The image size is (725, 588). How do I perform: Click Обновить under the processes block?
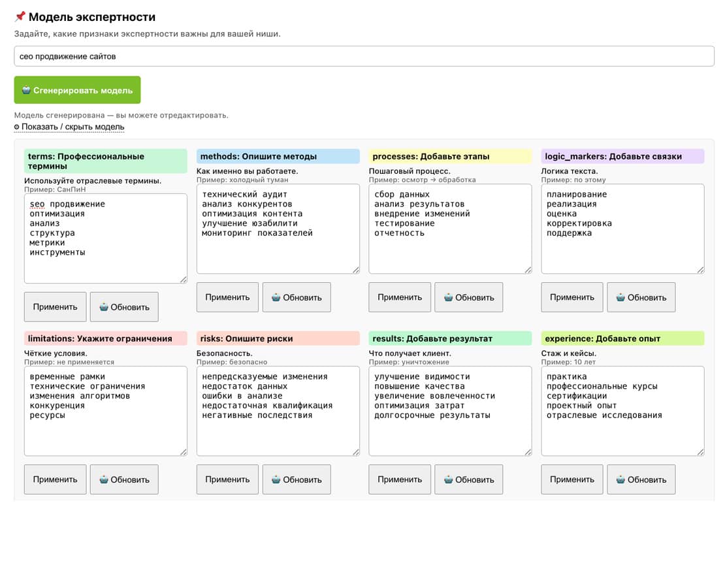[468, 297]
